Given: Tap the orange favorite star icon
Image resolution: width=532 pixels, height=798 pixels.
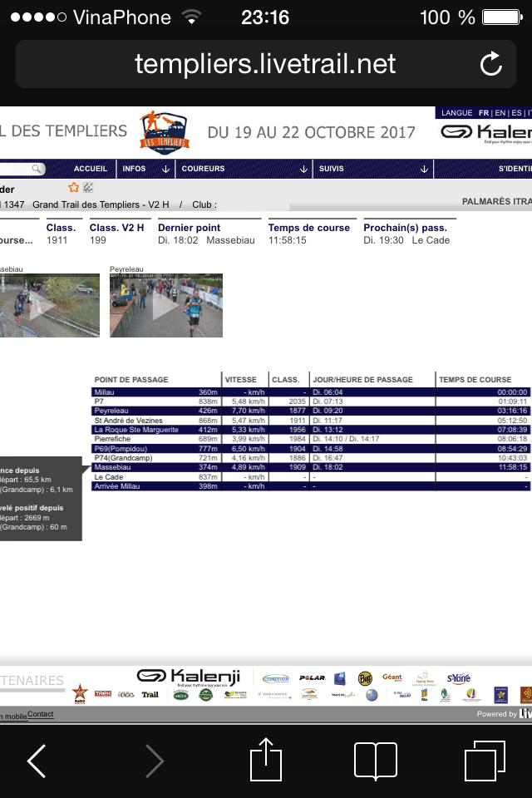Looking at the screenshot, I should click(73, 188).
